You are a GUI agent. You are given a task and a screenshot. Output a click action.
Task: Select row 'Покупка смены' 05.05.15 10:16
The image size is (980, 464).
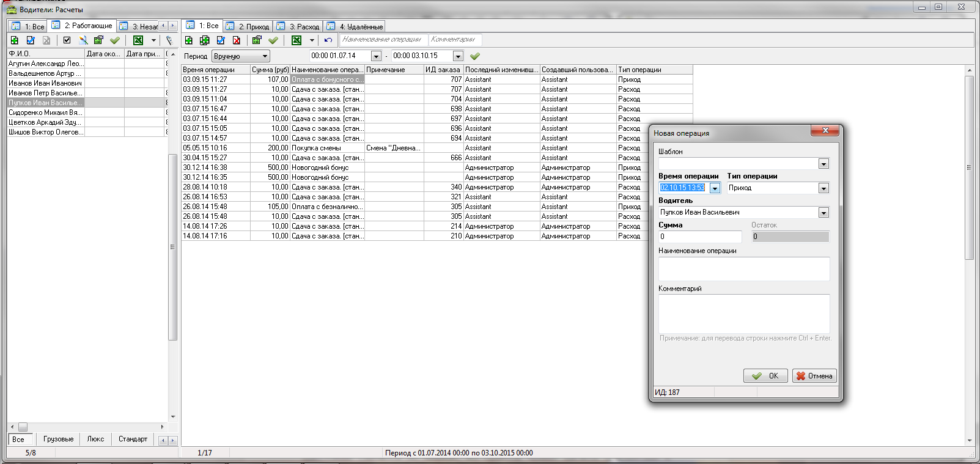coord(437,148)
